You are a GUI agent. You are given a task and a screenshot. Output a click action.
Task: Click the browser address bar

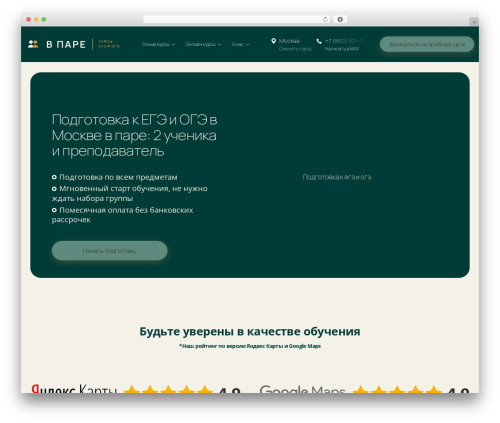coord(237,19)
